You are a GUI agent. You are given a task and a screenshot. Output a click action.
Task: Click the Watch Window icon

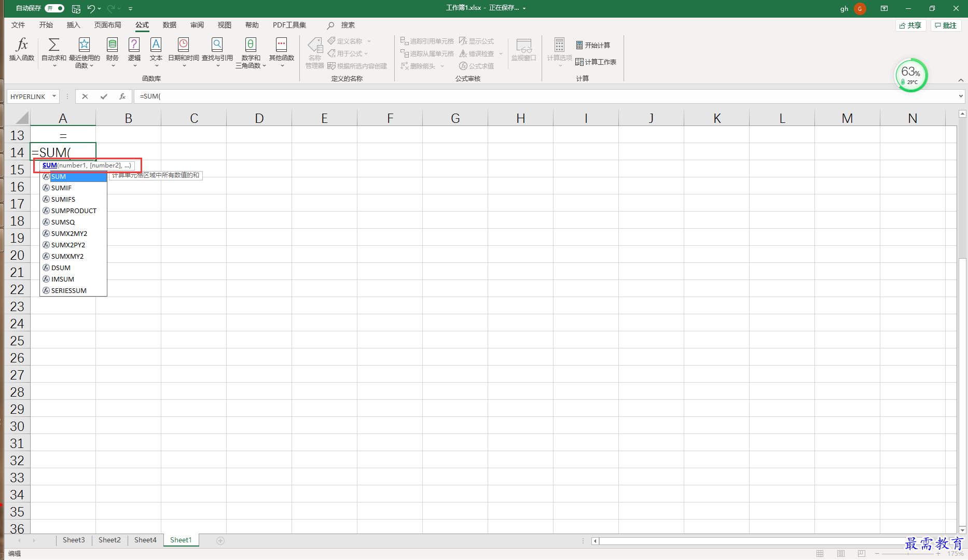(x=523, y=46)
